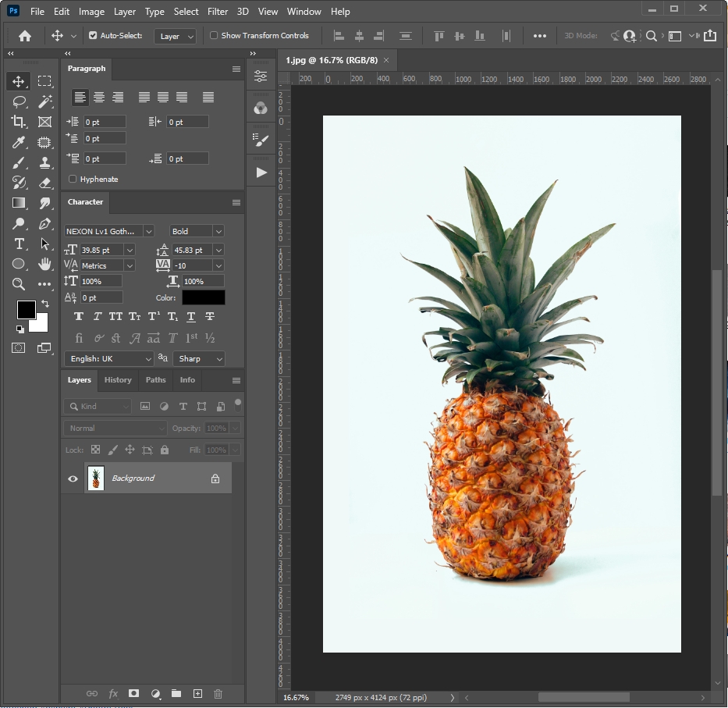The height and width of the screenshot is (708, 728).
Task: Open the Bold font style dropdown
Action: click(218, 231)
